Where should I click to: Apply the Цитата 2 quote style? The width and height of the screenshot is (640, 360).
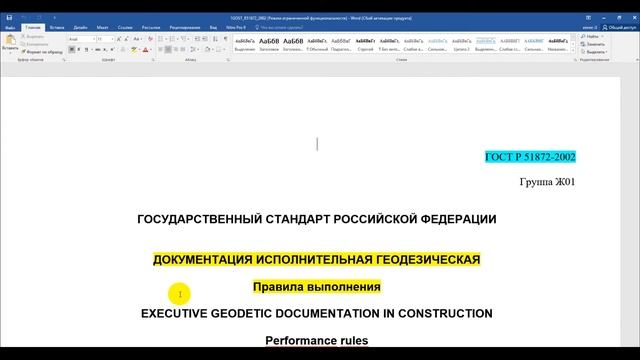(x=462, y=44)
